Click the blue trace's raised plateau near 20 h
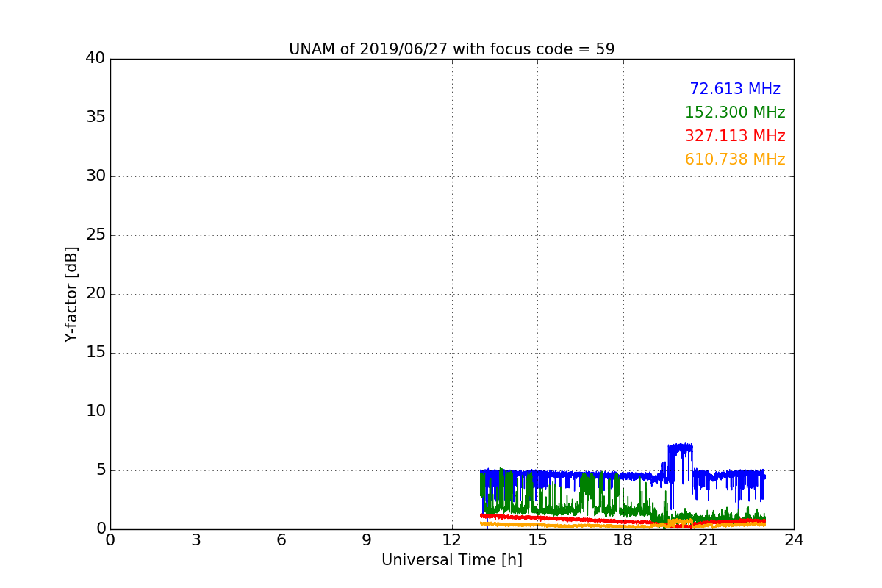Viewport: 882px width, 588px height. pyautogui.click(x=681, y=447)
